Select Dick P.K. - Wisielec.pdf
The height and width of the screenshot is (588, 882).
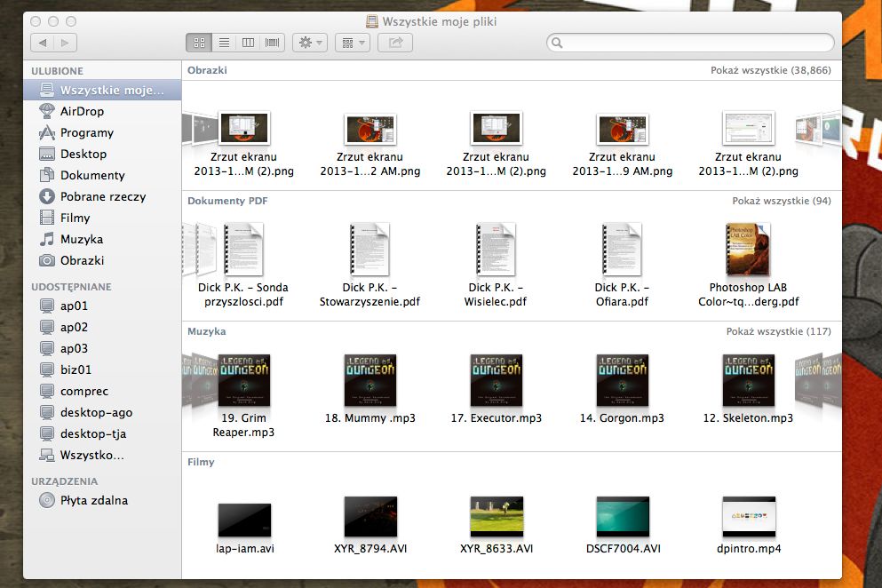(x=496, y=266)
